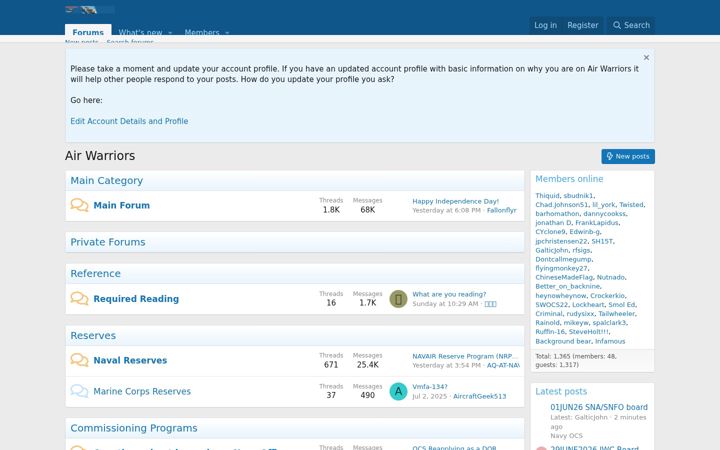Click the Main Forum speech-bubble icon
This screenshot has height=450, width=720.
[79, 205]
